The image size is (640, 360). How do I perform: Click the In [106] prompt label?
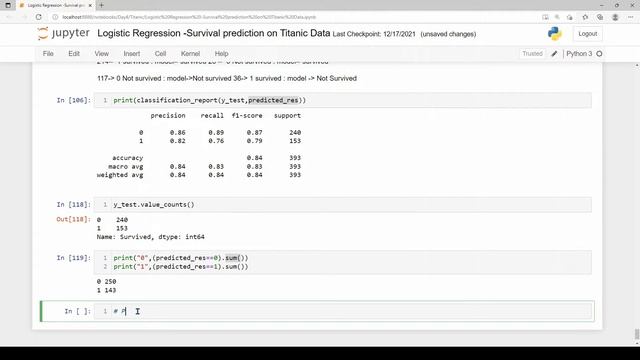73,100
